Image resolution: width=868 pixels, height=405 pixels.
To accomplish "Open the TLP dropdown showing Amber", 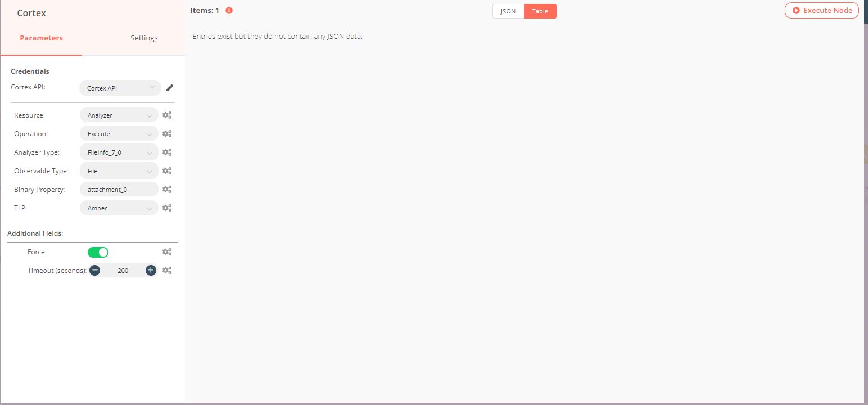I will [119, 208].
